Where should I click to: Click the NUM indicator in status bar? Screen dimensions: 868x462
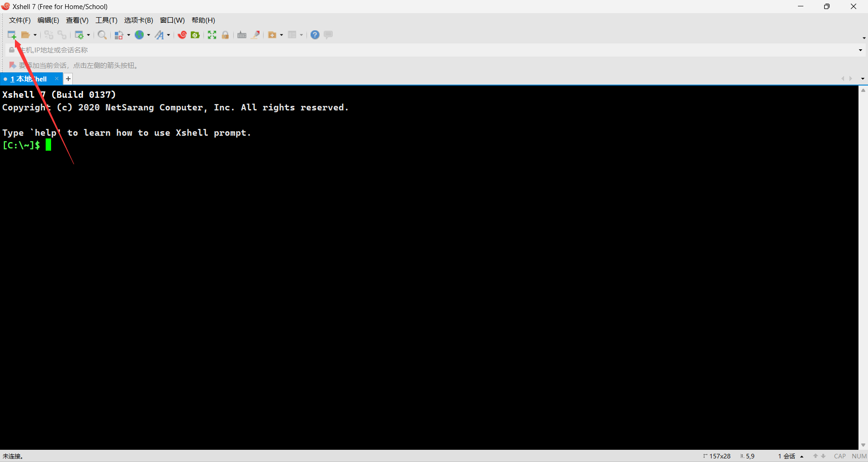859,456
